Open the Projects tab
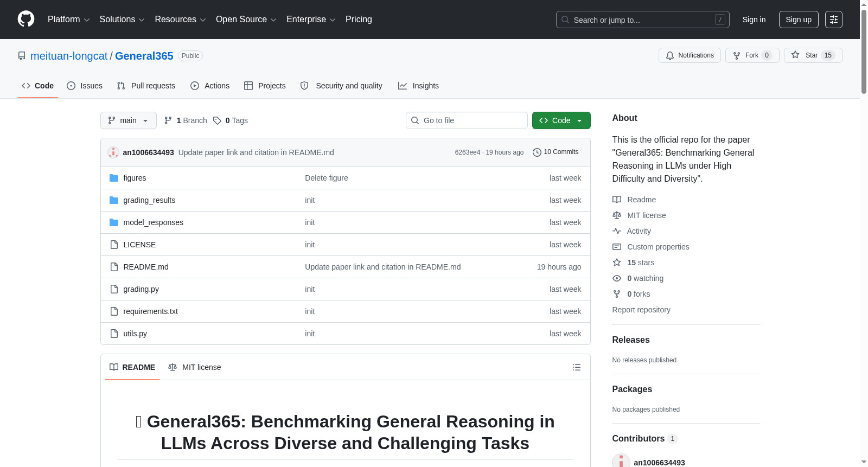 pyautogui.click(x=265, y=86)
